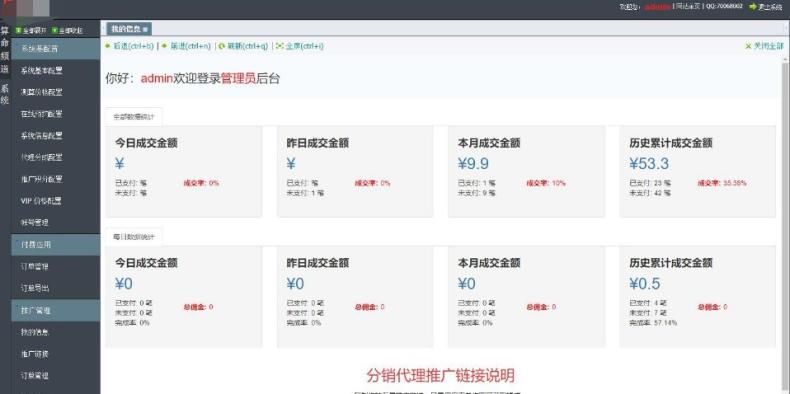Click the 全部展开 expand-all icon

tap(19, 30)
